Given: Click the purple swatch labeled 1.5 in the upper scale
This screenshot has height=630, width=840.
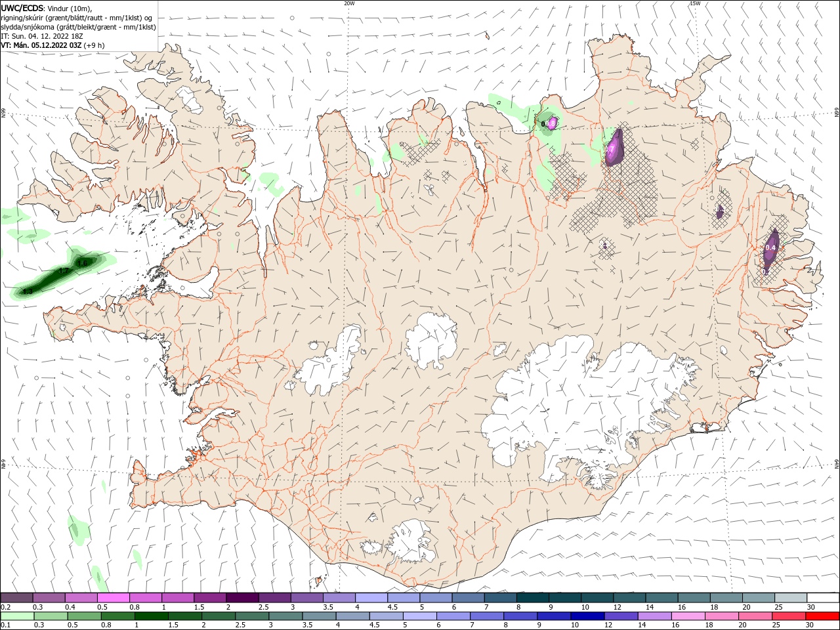Looking at the screenshot, I should click(210, 598).
